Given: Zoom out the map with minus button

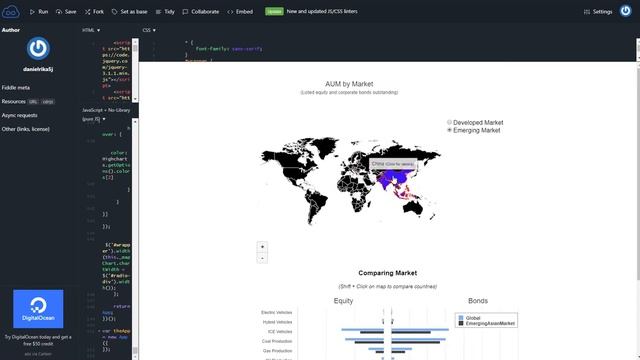Looking at the screenshot, I should (262, 258).
